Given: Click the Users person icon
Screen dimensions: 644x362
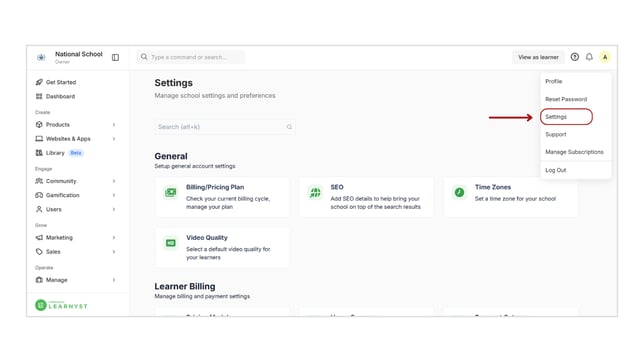Looking at the screenshot, I should tap(39, 209).
